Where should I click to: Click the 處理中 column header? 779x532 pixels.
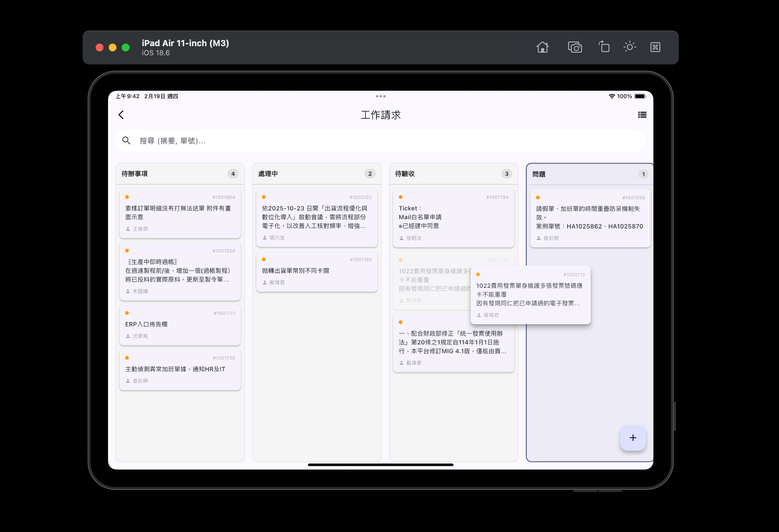268,174
